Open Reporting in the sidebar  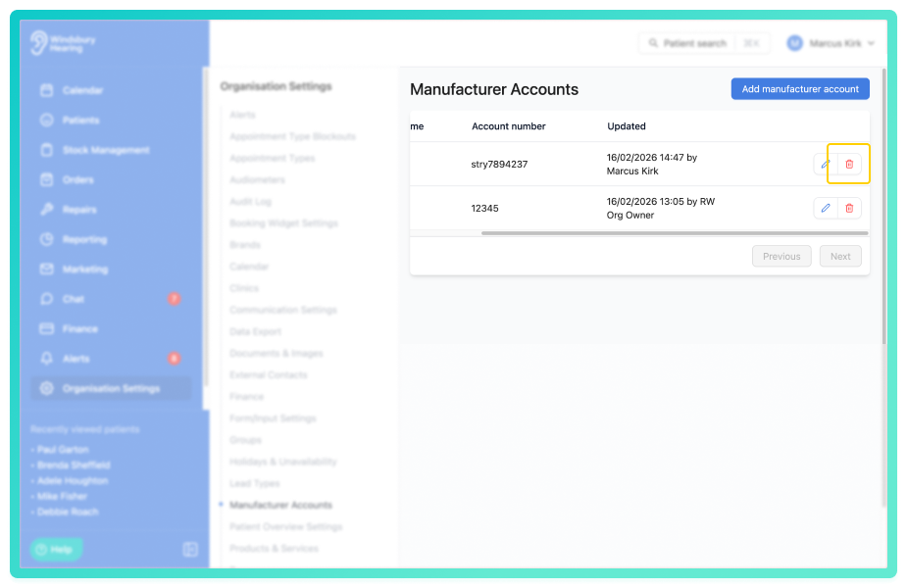[x=111, y=239]
